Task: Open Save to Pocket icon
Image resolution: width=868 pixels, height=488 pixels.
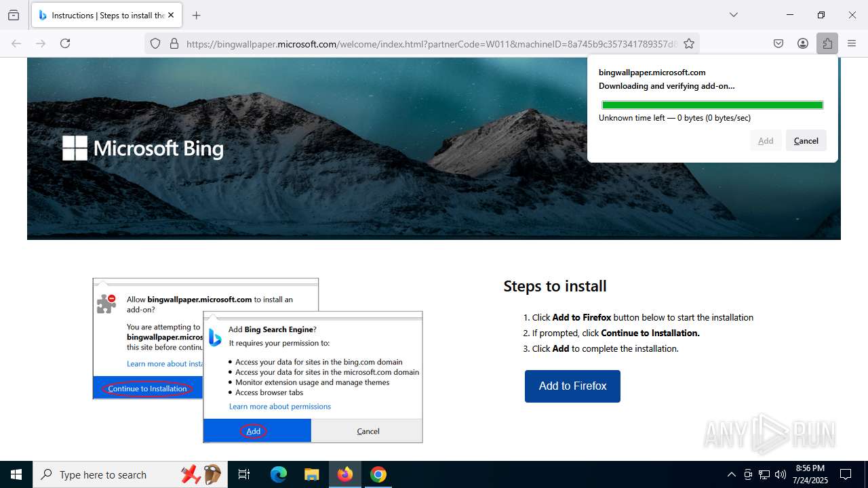Action: [x=778, y=43]
